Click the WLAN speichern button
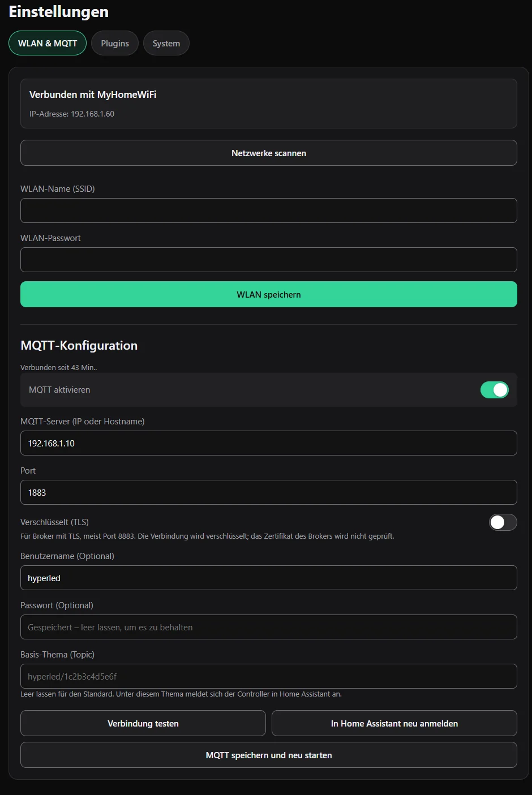The height and width of the screenshot is (795, 532). (269, 294)
